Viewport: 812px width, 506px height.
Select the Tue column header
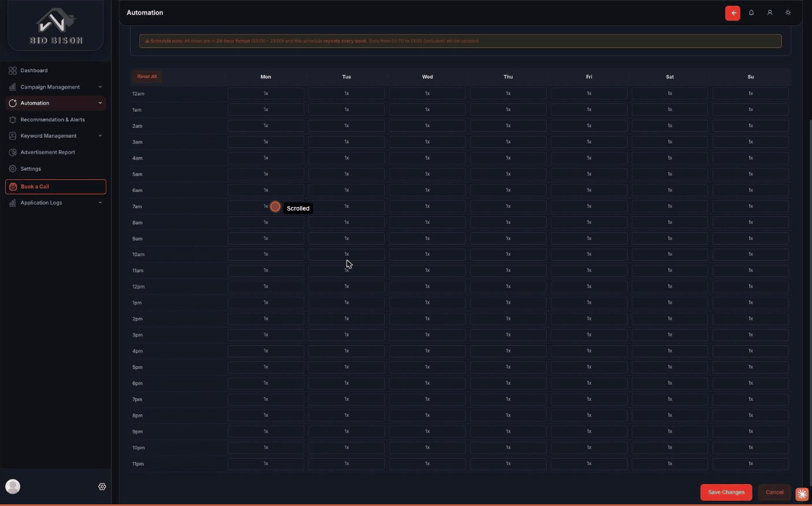click(x=347, y=77)
